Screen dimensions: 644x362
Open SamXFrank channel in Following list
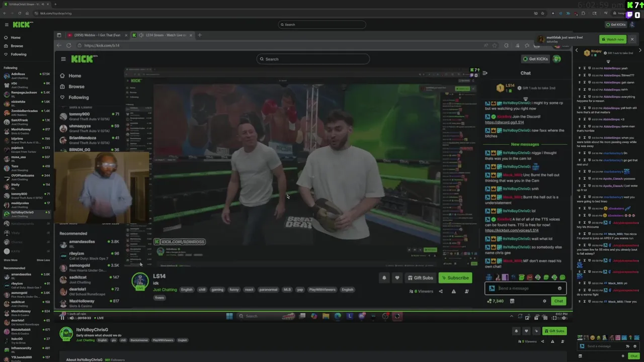26,122
